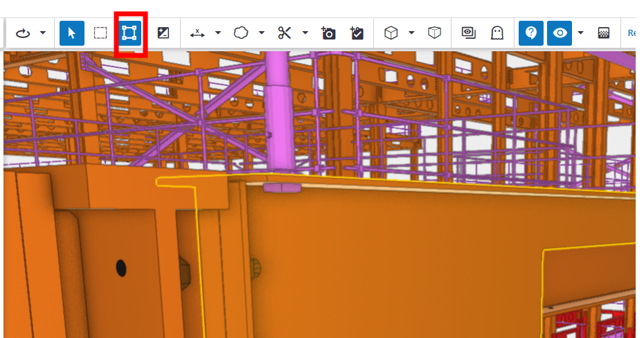Choose the dashed rectangle area select tool
The height and width of the screenshot is (338, 644).
[x=100, y=33]
